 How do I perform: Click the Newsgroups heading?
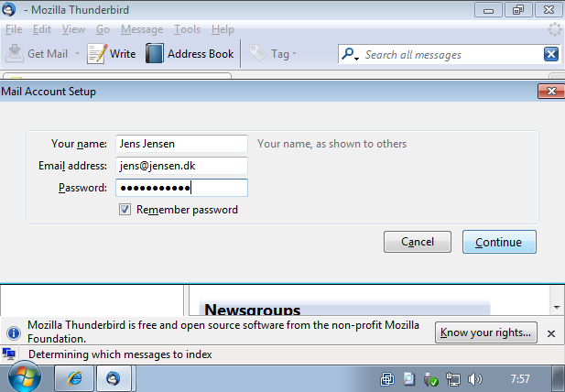coord(253,310)
